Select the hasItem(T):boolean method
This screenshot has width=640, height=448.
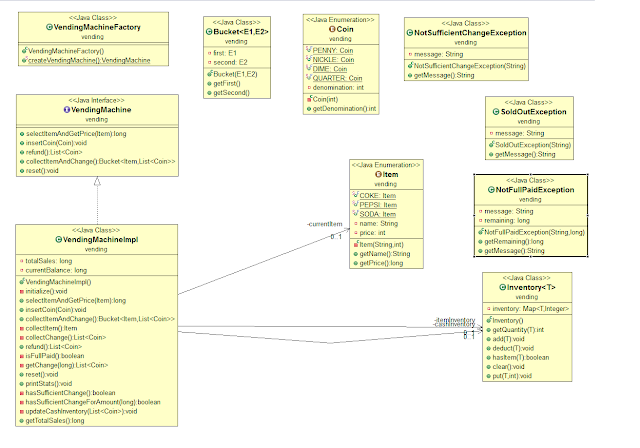521,358
